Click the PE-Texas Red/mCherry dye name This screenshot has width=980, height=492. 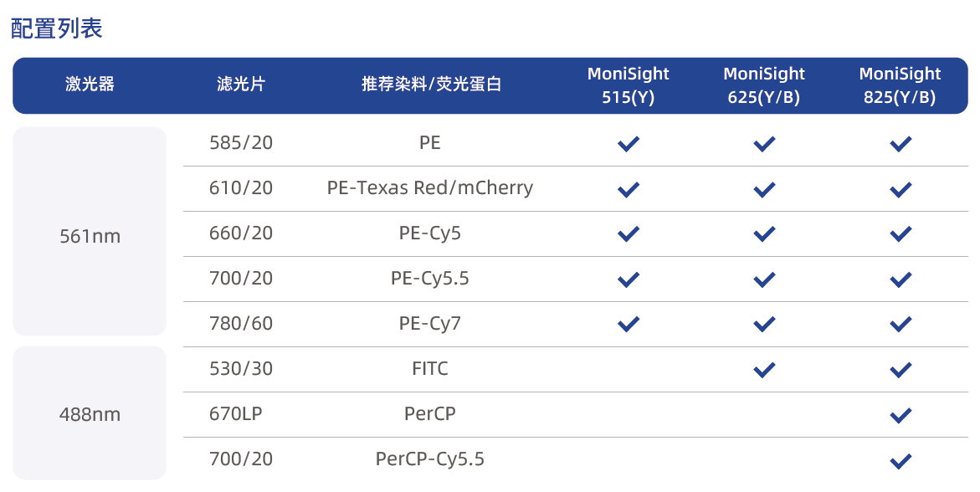(429, 188)
